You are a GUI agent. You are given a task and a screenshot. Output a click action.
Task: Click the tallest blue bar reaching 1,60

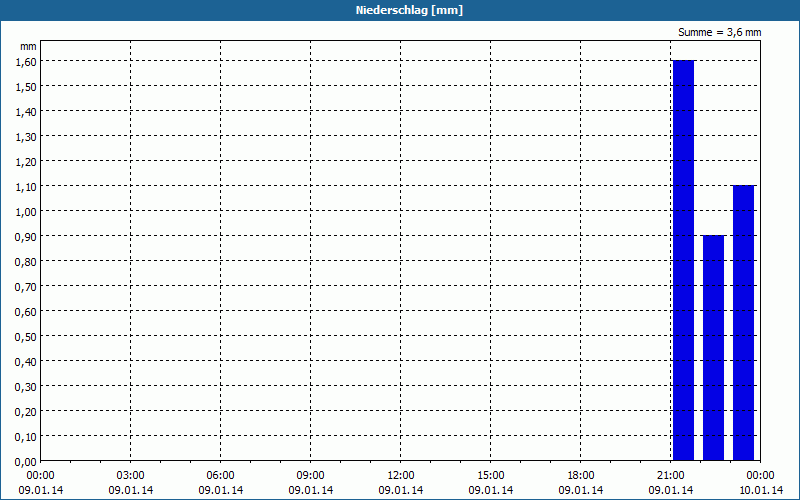click(x=683, y=260)
